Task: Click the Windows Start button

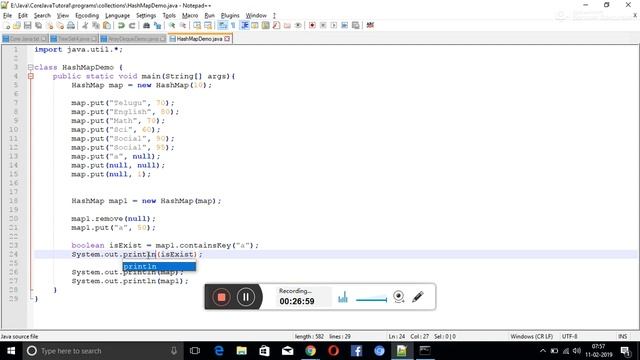Action: 11,351
